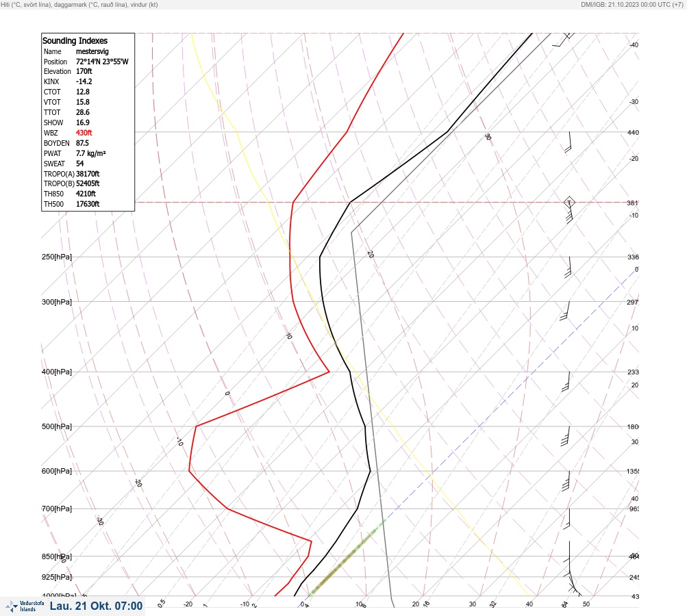Click the 300[hPa] pressure label
Image resolution: width=687 pixels, height=616 pixels.
(57, 302)
